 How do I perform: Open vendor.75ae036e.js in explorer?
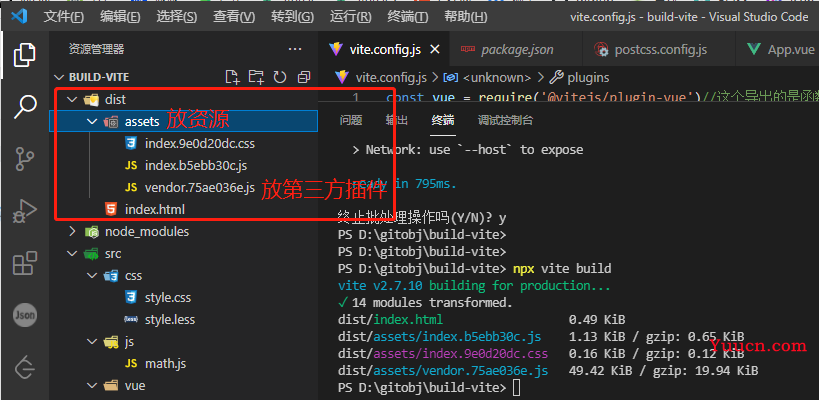[x=200, y=187]
